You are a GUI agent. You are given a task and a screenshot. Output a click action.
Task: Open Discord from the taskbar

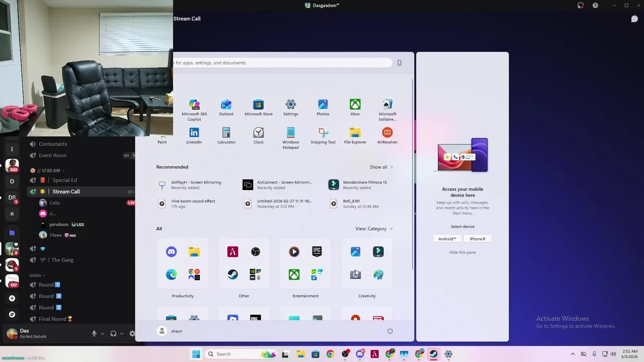click(360, 354)
